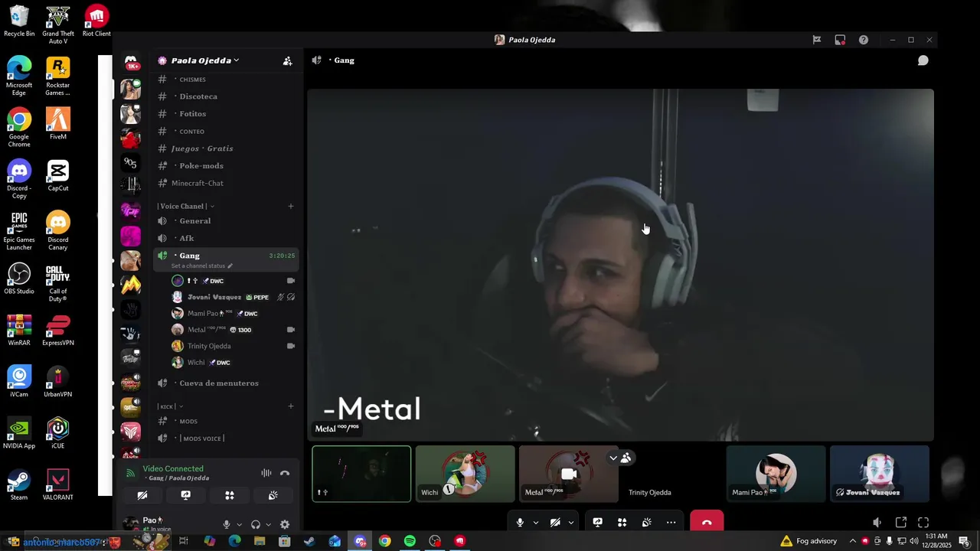Open OBS Studio desktop shortcut
The height and width of the screenshot is (551, 980).
[x=19, y=279]
